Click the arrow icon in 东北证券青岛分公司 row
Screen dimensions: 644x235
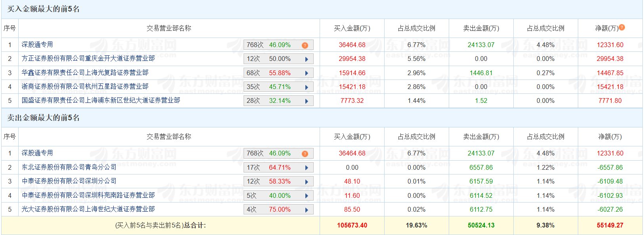(x=307, y=168)
